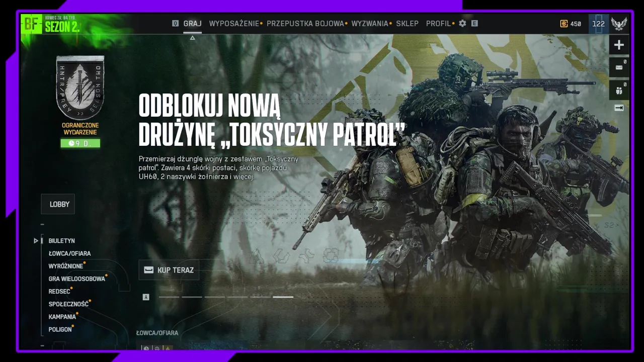Viewport: 644px width, 362px height.
Task: Click the OGRANICZONE WYDARZENIE event label
Action: [x=80, y=129]
